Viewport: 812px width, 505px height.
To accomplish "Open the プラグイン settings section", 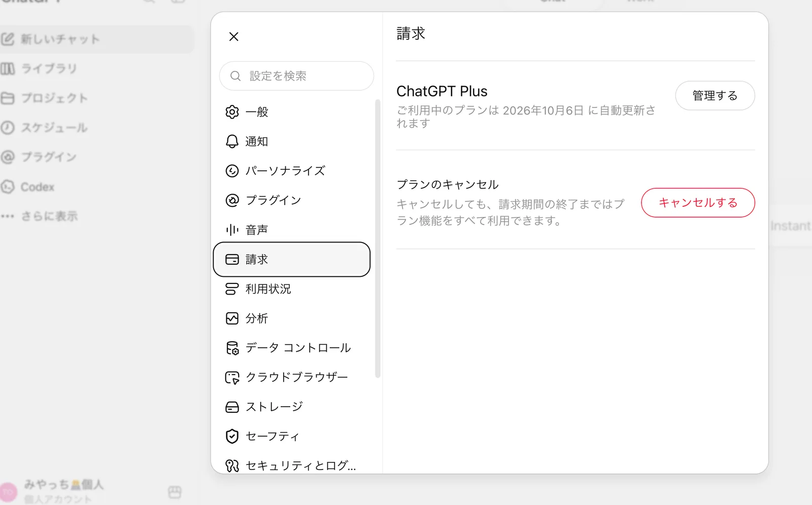I will coord(292,200).
